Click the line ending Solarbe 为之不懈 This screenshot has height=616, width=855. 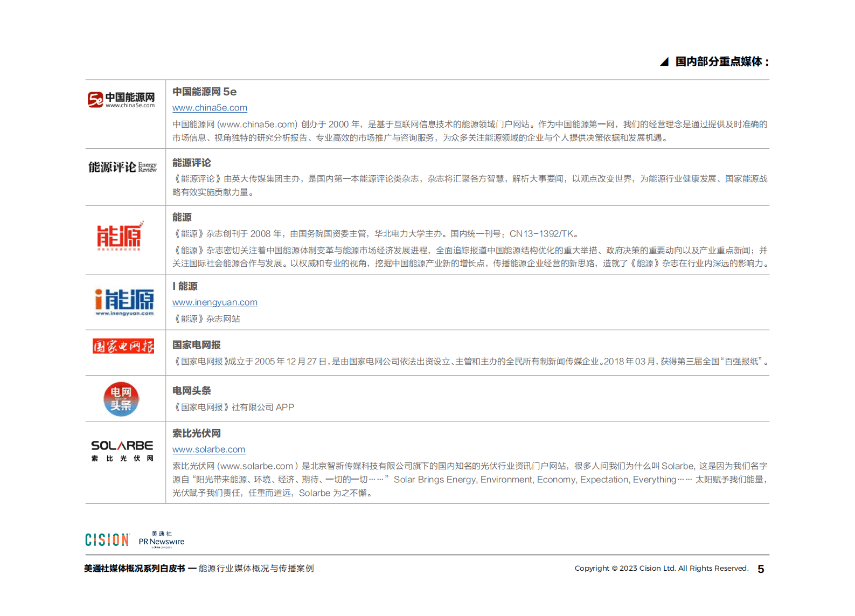click(273, 493)
